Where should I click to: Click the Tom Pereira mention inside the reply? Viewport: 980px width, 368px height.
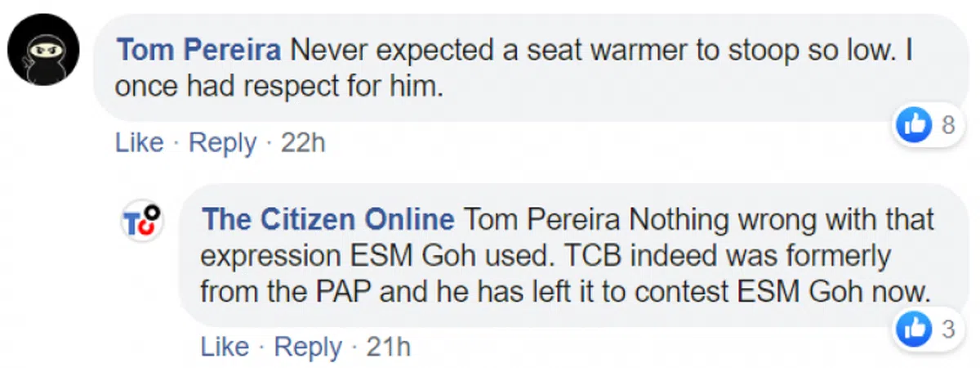point(542,220)
